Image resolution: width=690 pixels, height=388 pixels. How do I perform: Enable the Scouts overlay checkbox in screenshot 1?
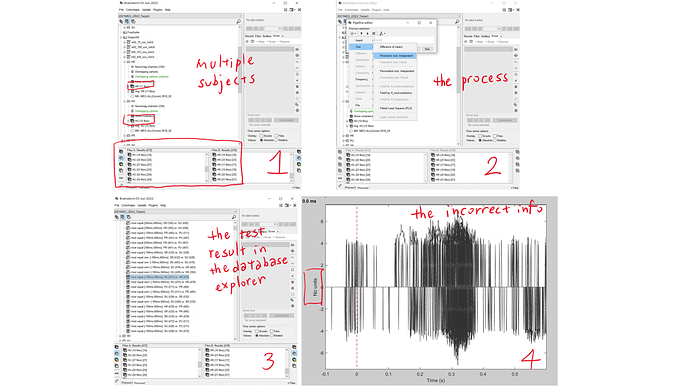(261, 136)
